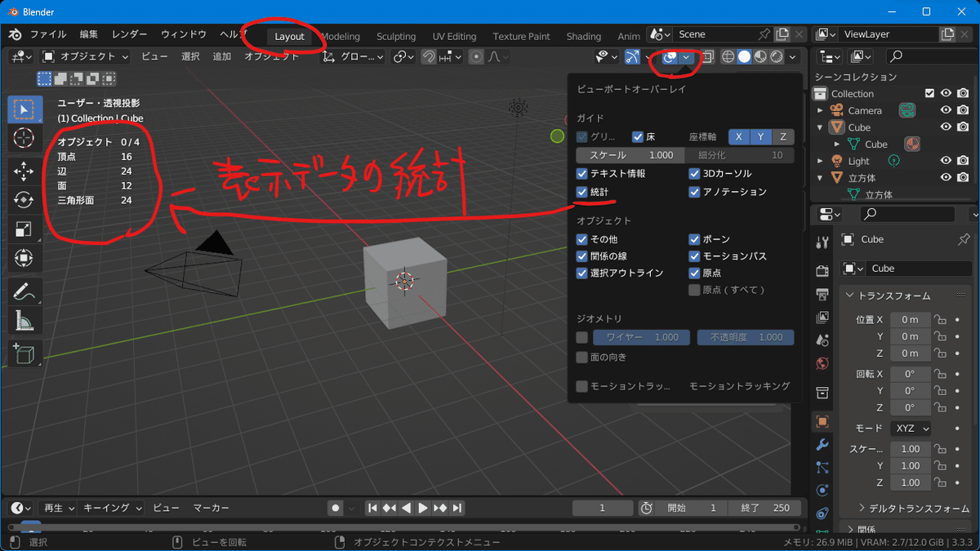Select the Transform tool
The image size is (980, 551).
(x=24, y=259)
